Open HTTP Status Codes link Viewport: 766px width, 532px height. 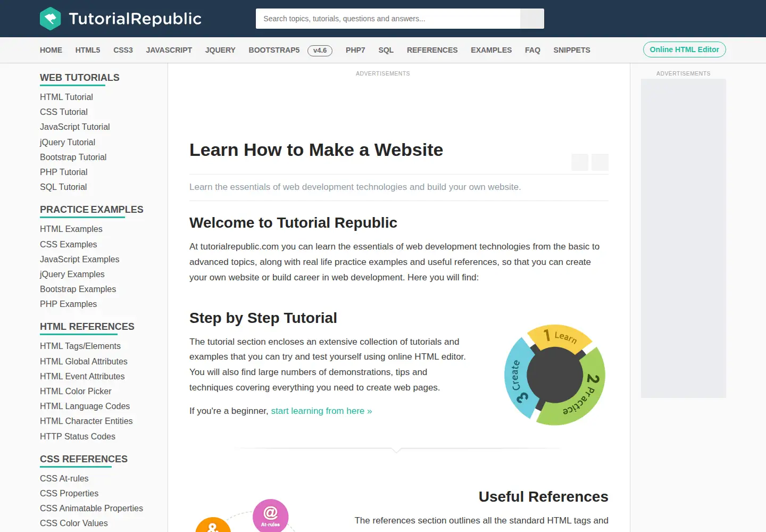tap(78, 436)
